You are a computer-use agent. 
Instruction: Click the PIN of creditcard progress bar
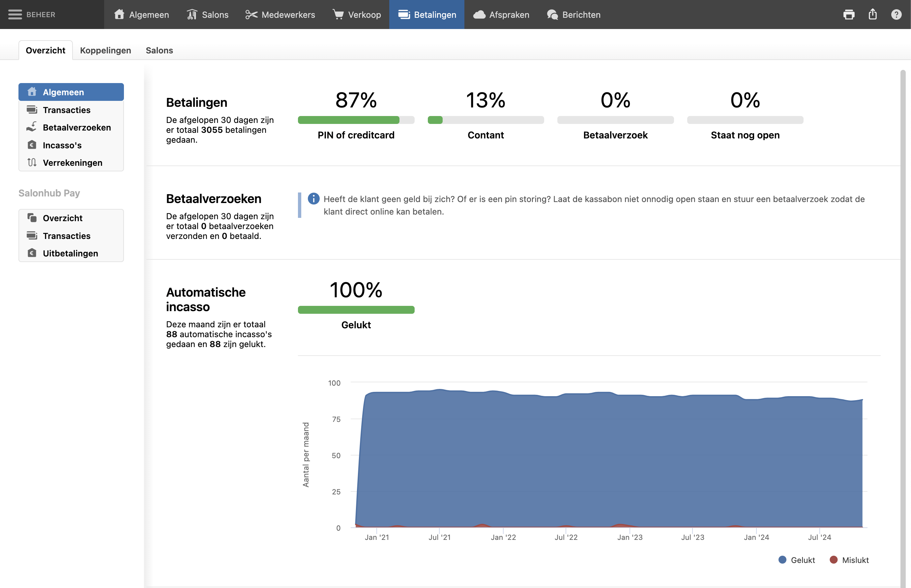356,120
